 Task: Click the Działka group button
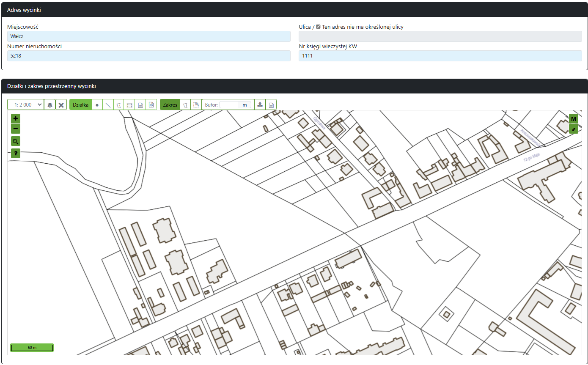pyautogui.click(x=80, y=105)
